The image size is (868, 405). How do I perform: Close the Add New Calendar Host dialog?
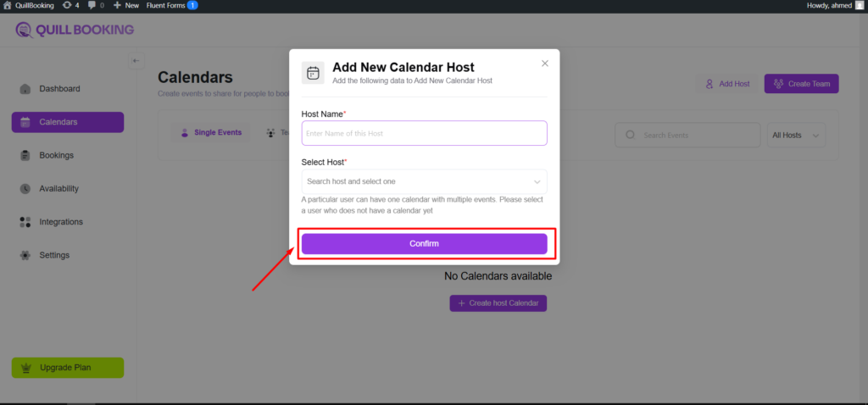pyautogui.click(x=545, y=63)
